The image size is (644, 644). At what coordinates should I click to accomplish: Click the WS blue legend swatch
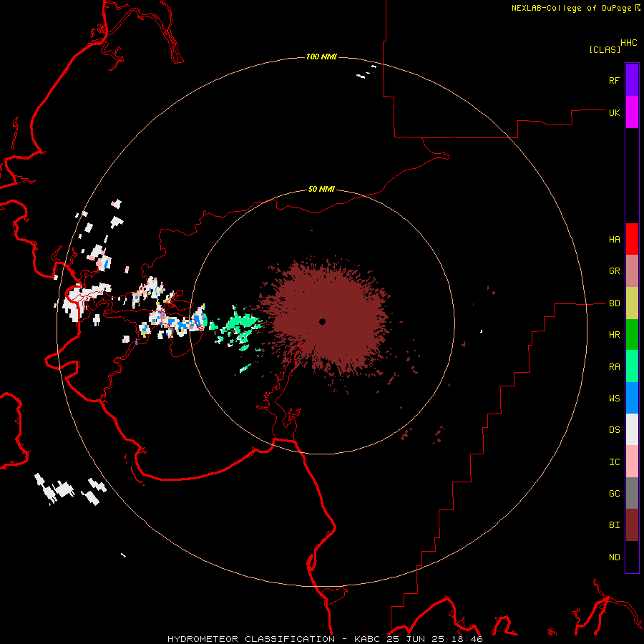point(632,398)
